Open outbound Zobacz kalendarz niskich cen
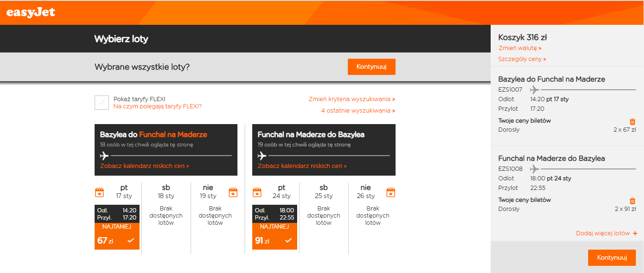 click(145, 166)
